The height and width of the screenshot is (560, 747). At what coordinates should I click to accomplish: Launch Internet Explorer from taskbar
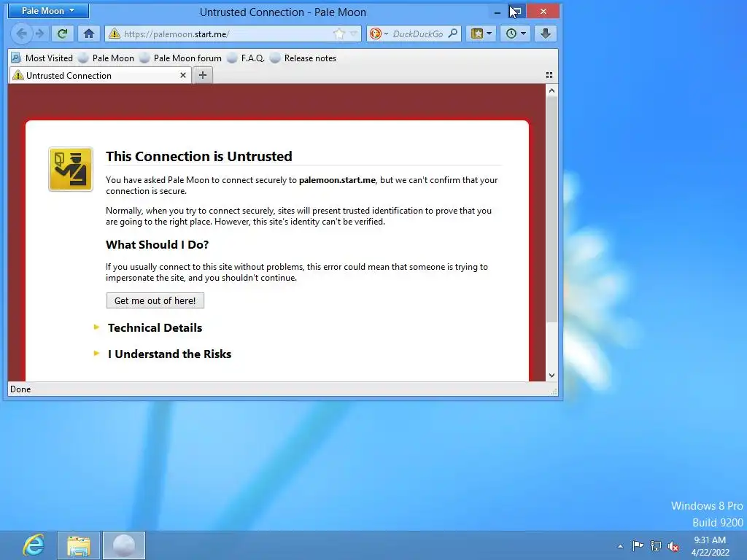coord(34,545)
